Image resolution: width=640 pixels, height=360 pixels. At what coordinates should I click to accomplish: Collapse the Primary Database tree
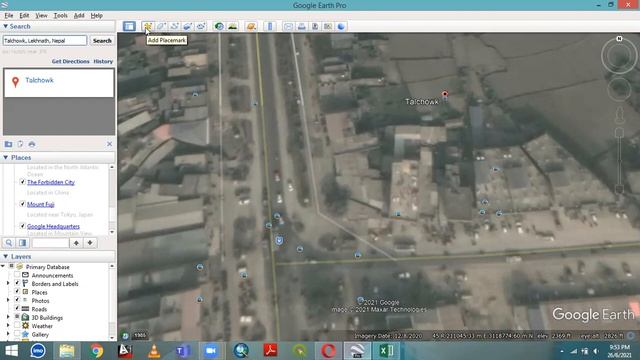click(x=3, y=267)
